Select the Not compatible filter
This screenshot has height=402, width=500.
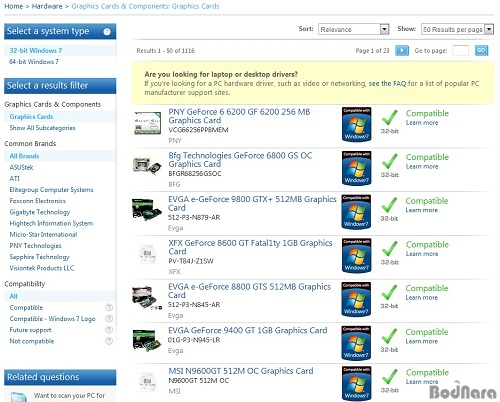coord(32,341)
